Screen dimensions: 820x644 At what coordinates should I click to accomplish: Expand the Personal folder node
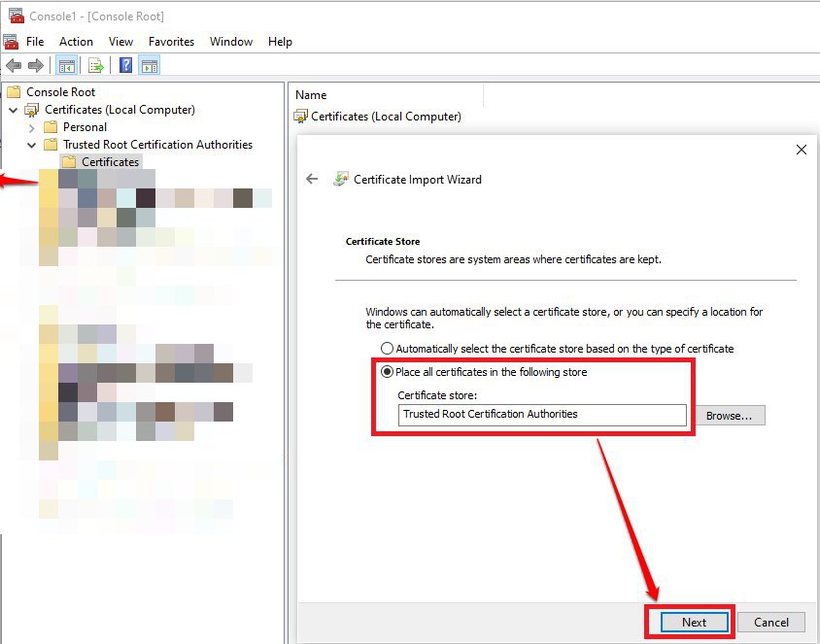click(x=31, y=127)
